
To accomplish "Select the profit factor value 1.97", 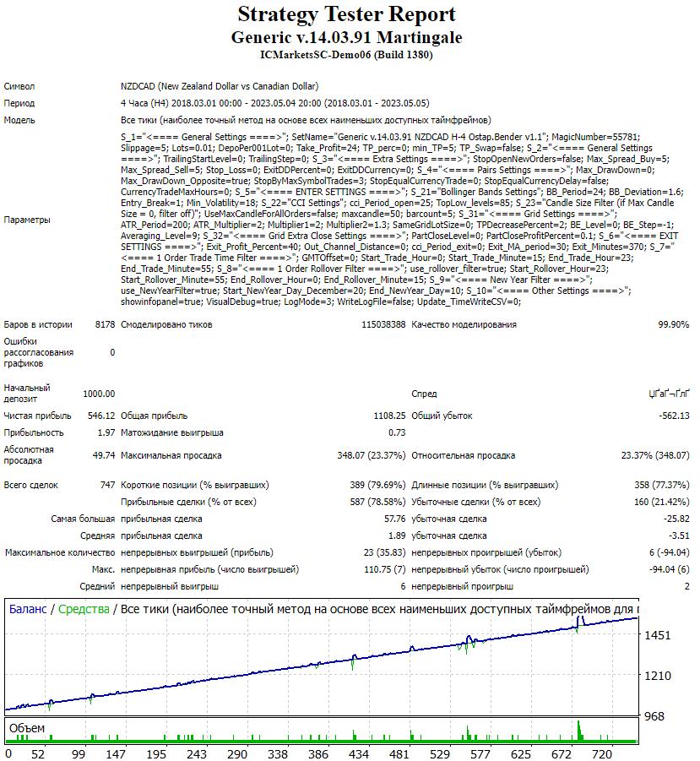I will pyautogui.click(x=106, y=433).
